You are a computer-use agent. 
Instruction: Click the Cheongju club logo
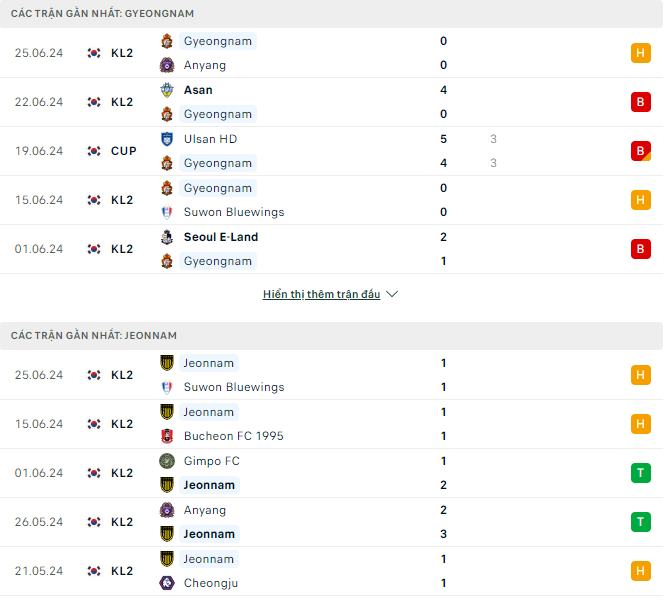click(167, 583)
